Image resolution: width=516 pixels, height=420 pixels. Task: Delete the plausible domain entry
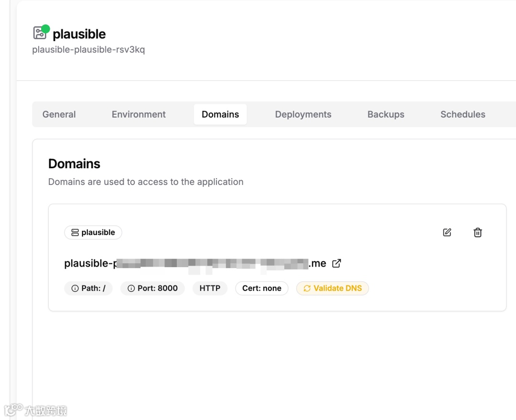[477, 232]
